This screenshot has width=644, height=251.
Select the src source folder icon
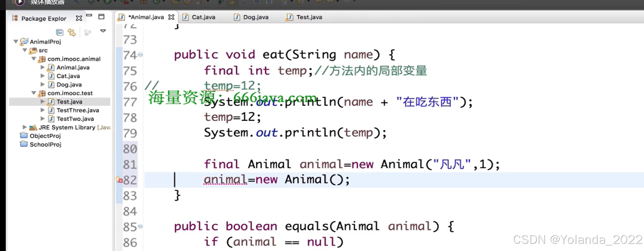point(33,50)
